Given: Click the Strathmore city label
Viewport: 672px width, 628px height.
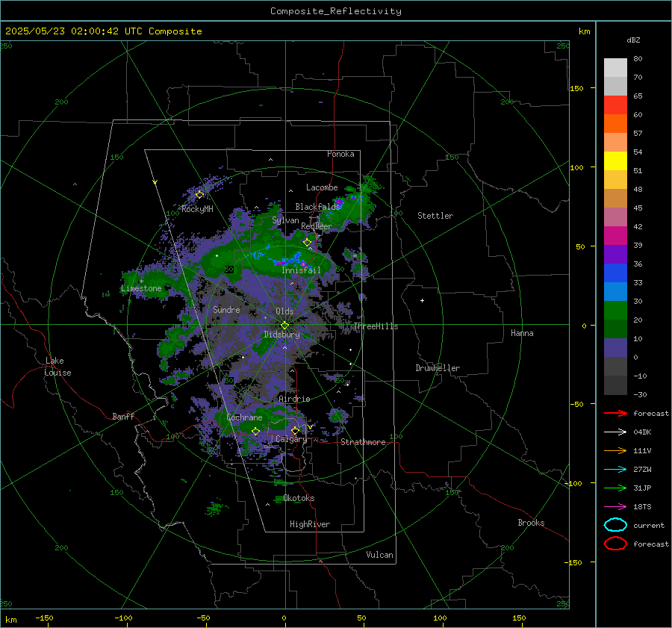Looking at the screenshot, I should point(363,442).
